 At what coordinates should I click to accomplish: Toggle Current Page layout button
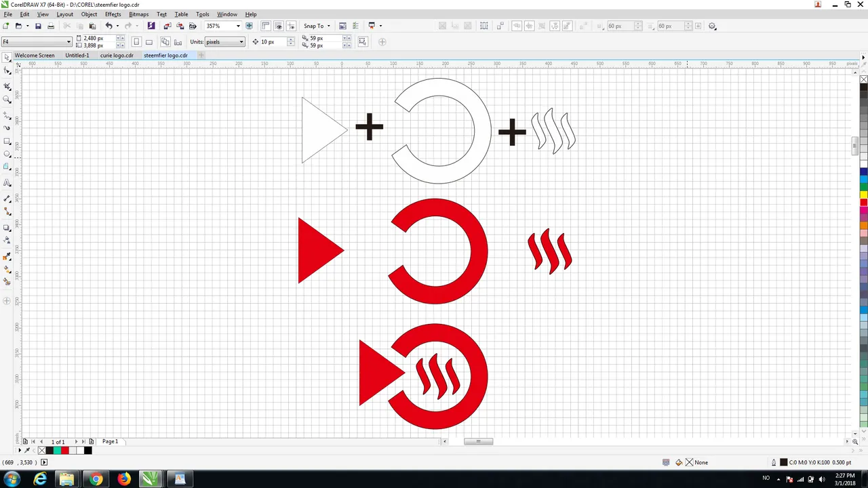point(178,42)
